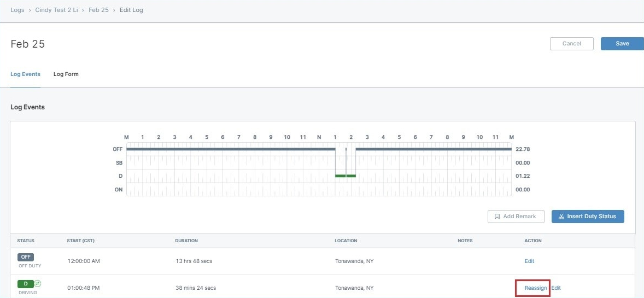The image size is (644, 298).
Task: Click the Log Events section heading
Action: point(27,107)
